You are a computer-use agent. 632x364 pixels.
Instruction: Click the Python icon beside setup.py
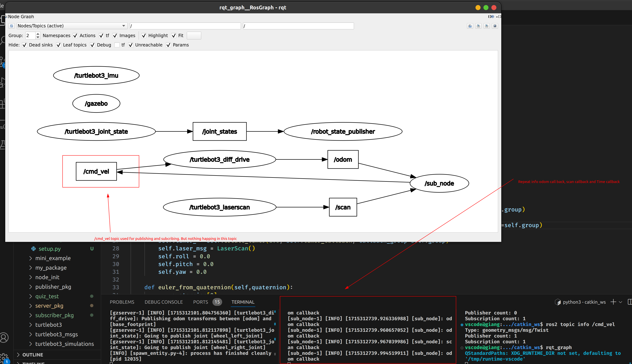pyautogui.click(x=33, y=249)
